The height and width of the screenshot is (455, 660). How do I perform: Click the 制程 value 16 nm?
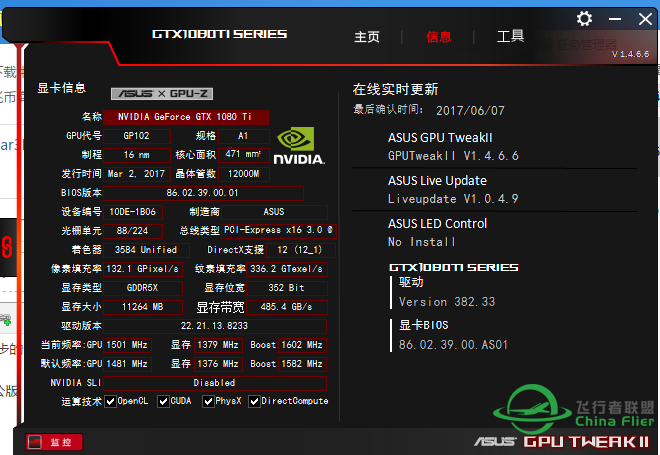tap(137, 155)
